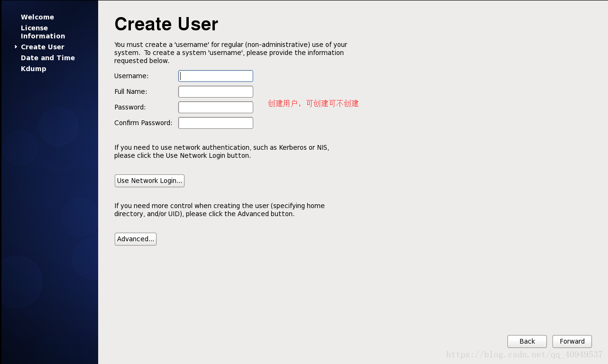
Task: Open the Use Network Login dialog
Action: click(149, 181)
